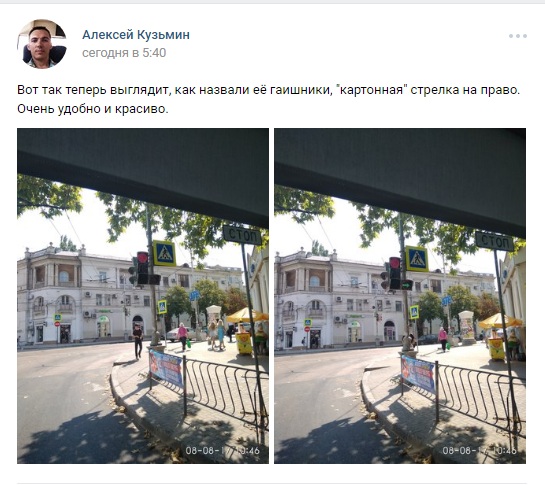Click the date stamp on right photo

point(479,451)
